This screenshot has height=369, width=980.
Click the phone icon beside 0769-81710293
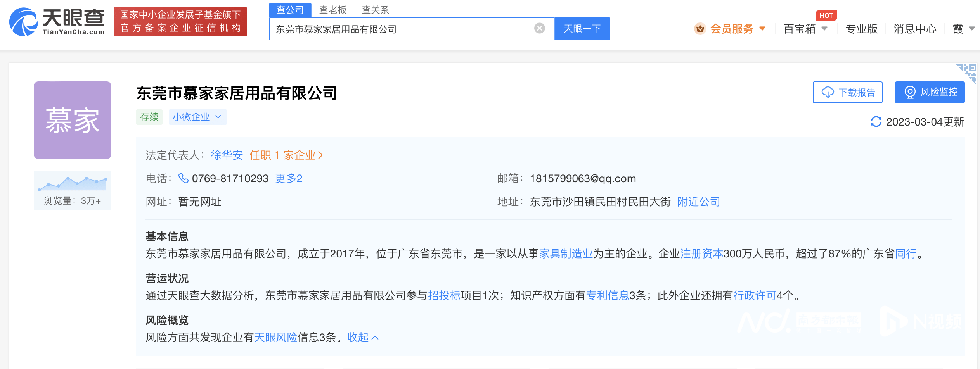pyautogui.click(x=183, y=178)
